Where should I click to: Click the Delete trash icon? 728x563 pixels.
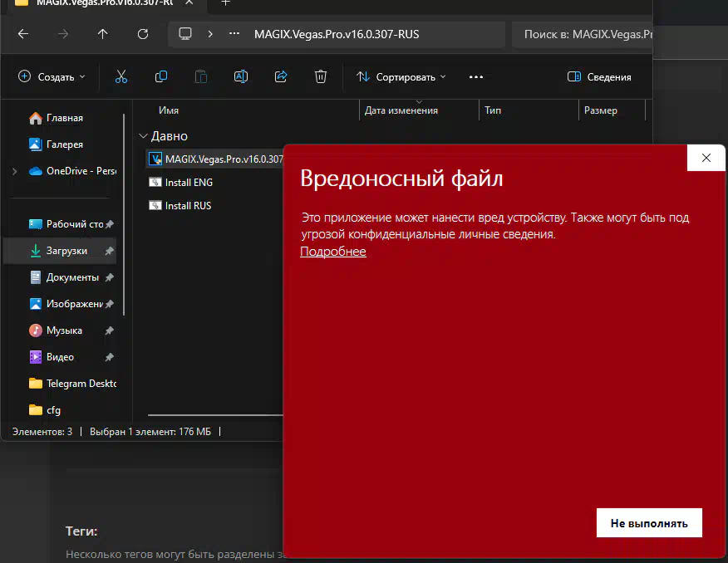[321, 76]
